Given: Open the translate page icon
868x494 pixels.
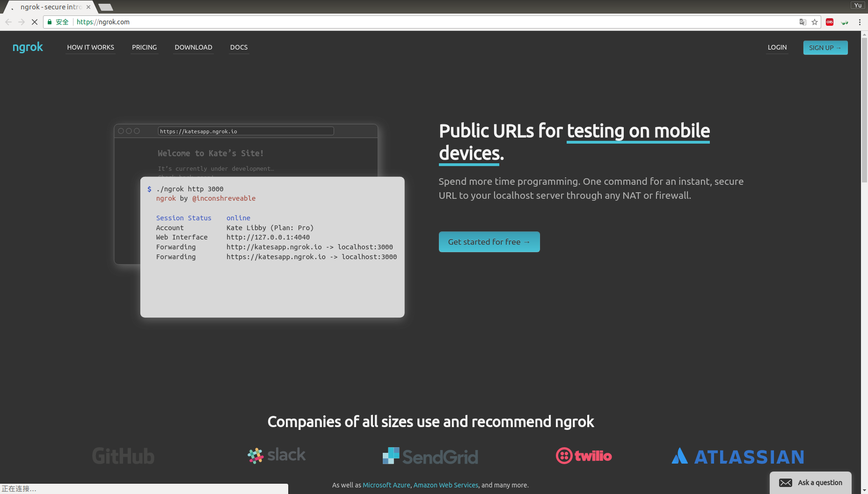Looking at the screenshot, I should [803, 22].
